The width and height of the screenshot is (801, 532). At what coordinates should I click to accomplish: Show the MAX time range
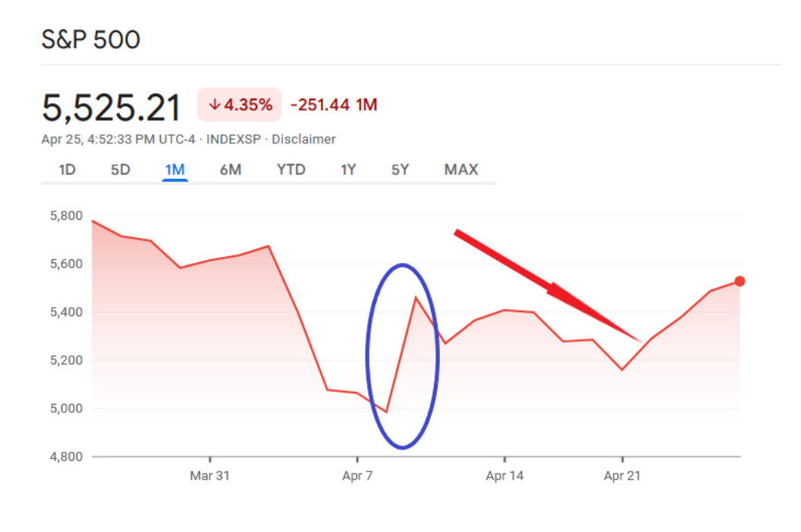[x=461, y=170]
